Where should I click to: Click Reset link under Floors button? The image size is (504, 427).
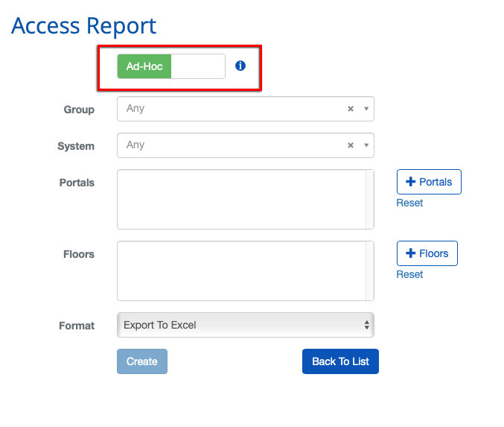409,274
